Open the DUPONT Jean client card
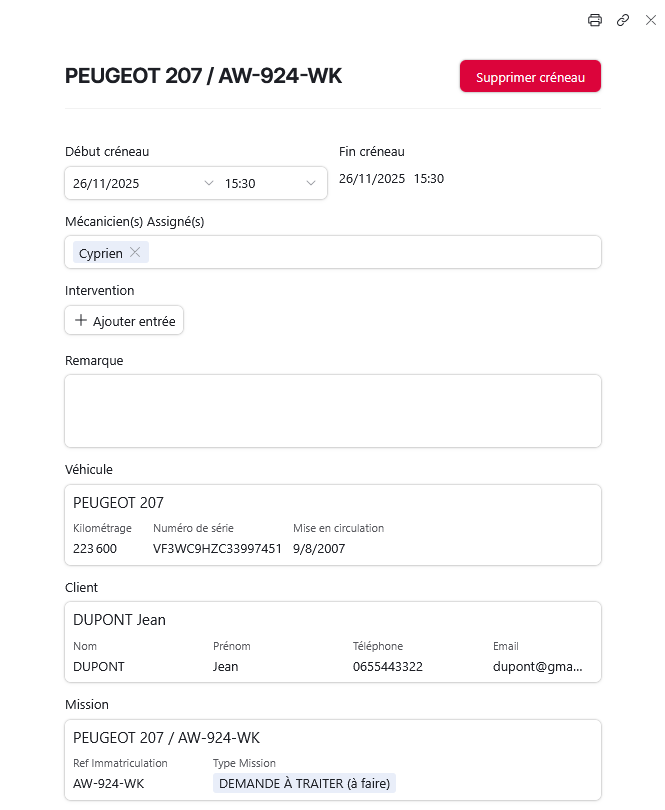Viewport: 665px width, 810px height. (332, 620)
